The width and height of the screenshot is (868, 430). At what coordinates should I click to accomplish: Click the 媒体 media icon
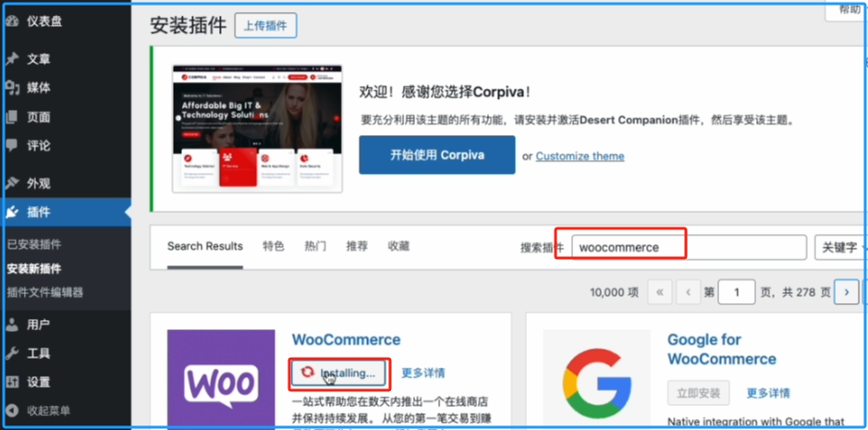[12, 88]
